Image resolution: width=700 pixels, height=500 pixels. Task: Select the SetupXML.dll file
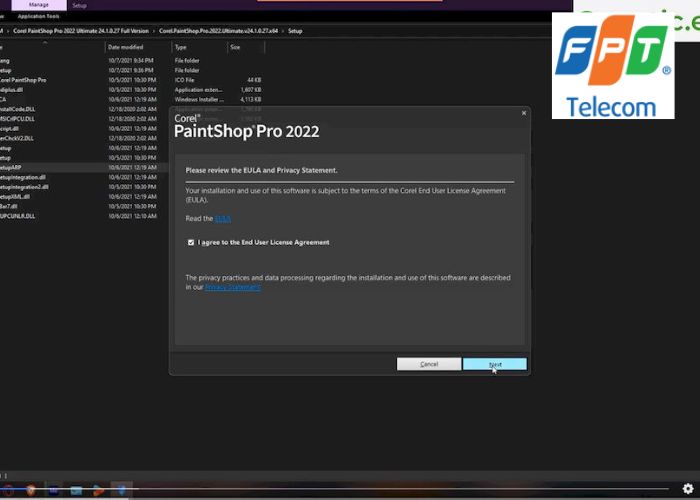[15, 197]
